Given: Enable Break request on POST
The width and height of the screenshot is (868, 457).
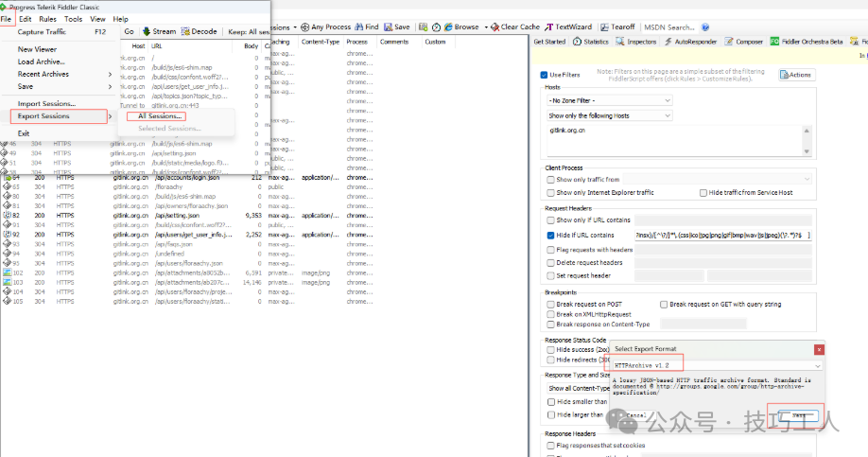Looking at the screenshot, I should (x=550, y=304).
